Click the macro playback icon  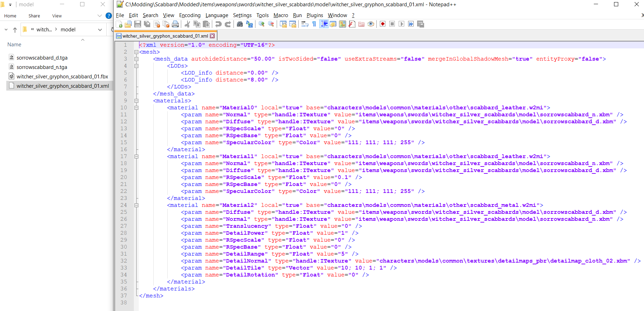pos(401,24)
